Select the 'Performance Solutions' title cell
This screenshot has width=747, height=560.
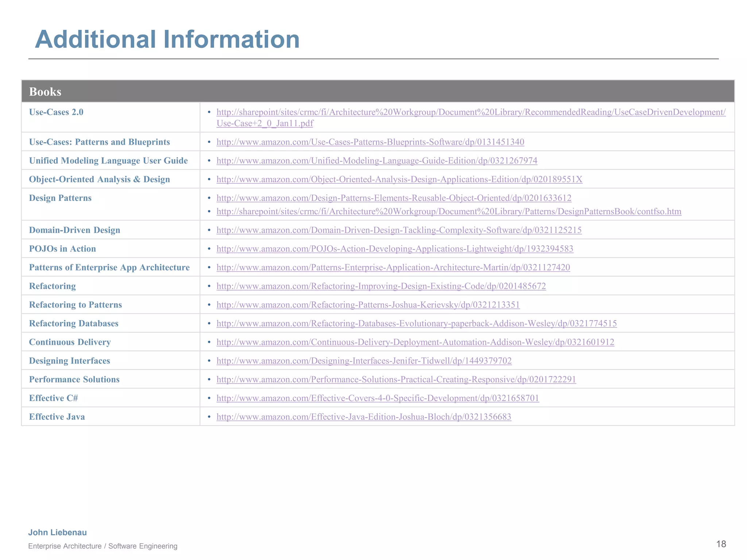[111, 380]
